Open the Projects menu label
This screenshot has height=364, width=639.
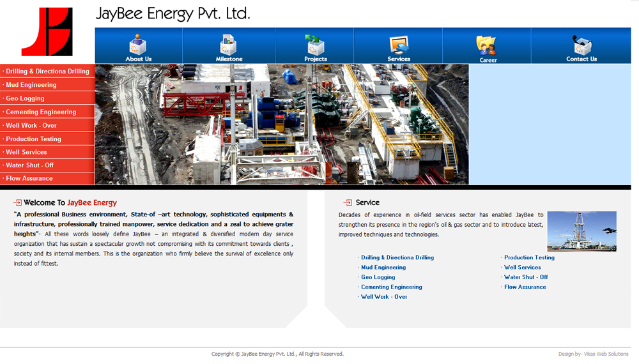pyautogui.click(x=316, y=59)
